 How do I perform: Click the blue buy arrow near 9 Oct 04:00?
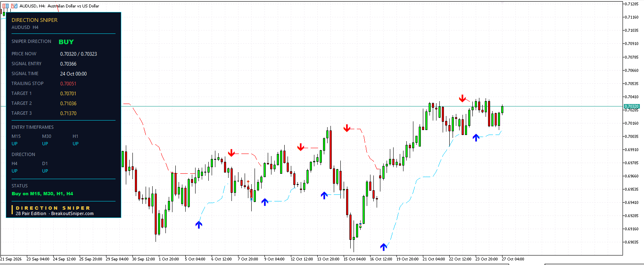click(265, 201)
